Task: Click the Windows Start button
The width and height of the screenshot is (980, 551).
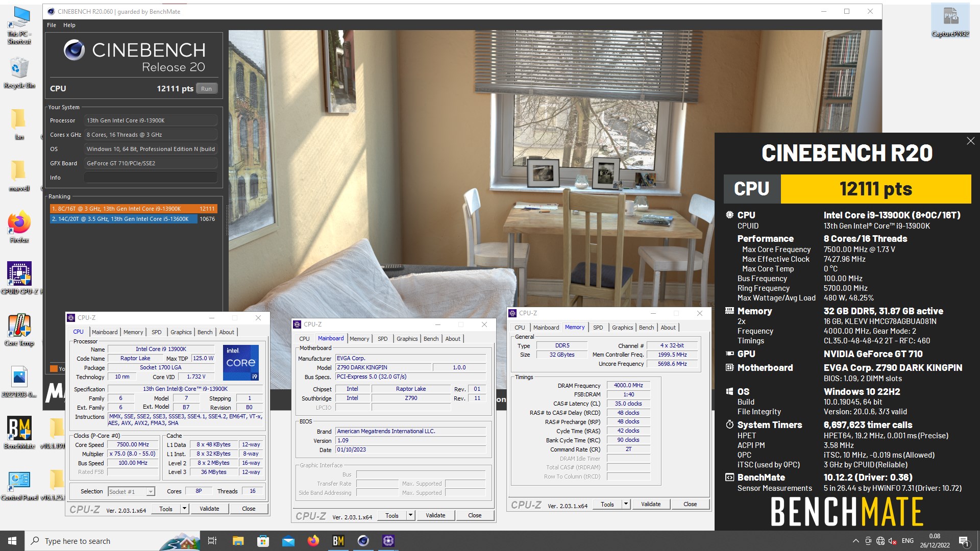Action: pyautogui.click(x=12, y=541)
